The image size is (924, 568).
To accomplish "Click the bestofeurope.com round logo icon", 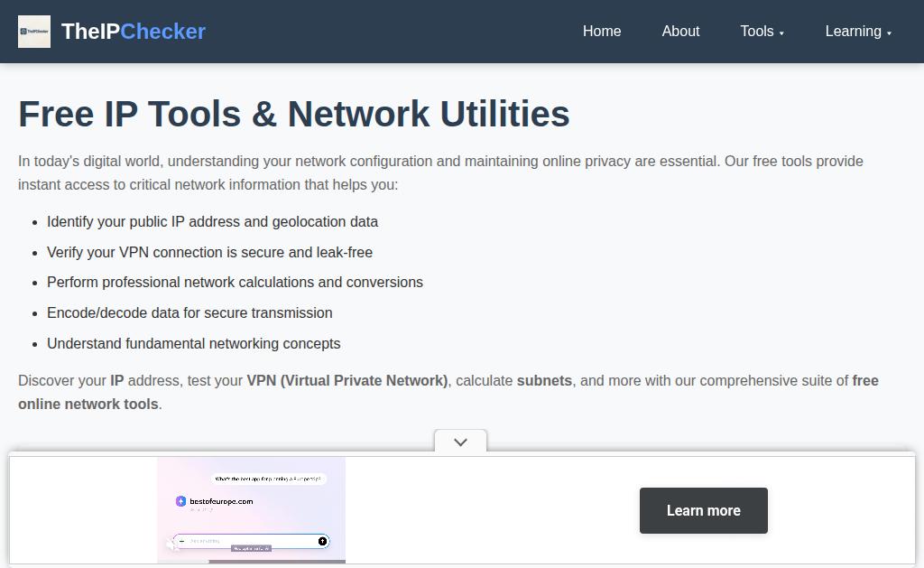I will [x=180, y=501].
